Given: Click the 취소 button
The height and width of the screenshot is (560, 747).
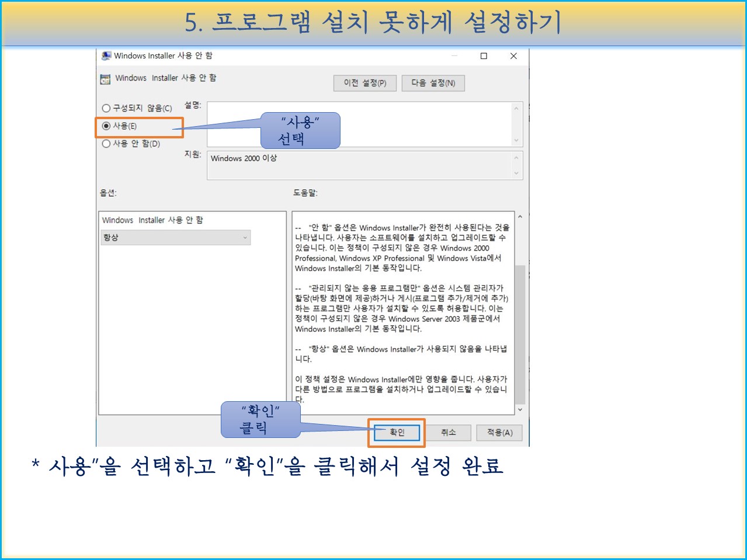Looking at the screenshot, I should (x=449, y=433).
